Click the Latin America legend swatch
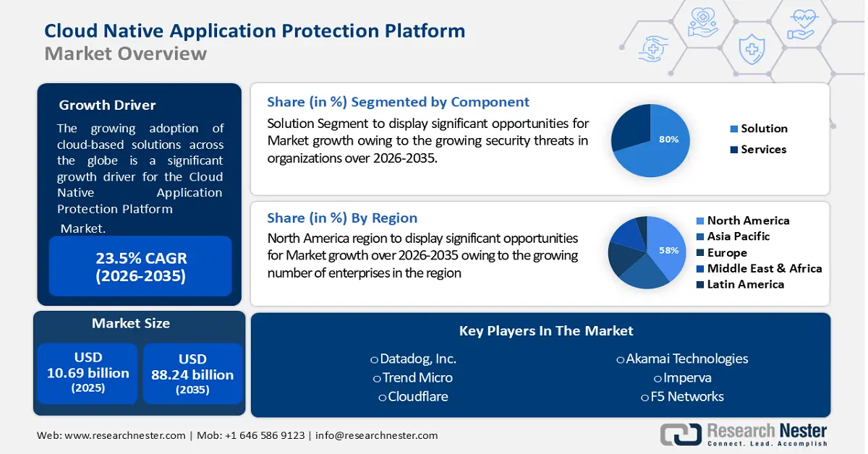The width and height of the screenshot is (868, 454). [700, 285]
